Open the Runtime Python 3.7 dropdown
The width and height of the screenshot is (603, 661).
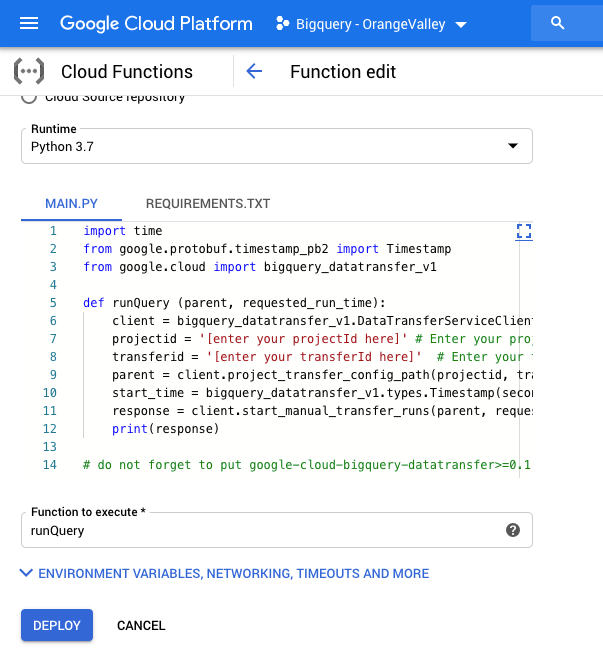(277, 146)
